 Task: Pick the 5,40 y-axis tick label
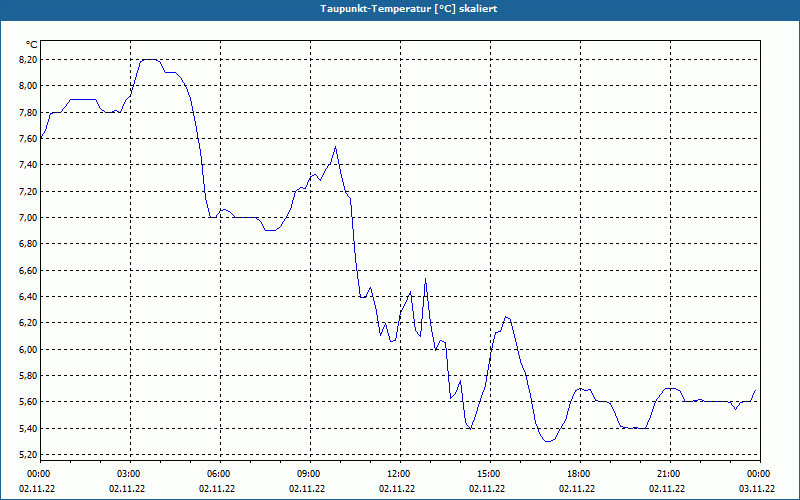click(x=27, y=428)
